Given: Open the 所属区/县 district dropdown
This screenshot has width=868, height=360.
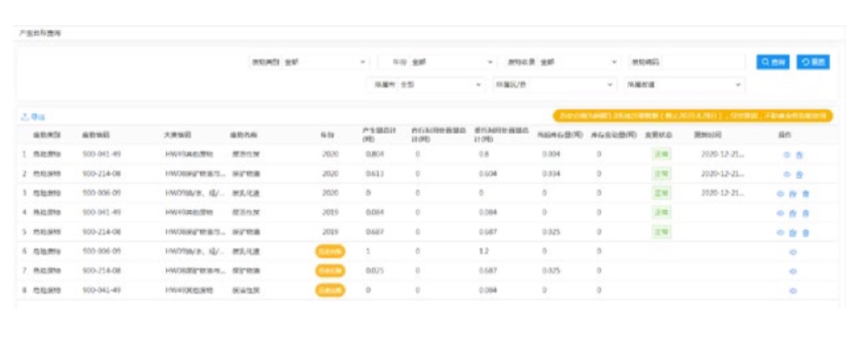Looking at the screenshot, I should pos(554,85).
